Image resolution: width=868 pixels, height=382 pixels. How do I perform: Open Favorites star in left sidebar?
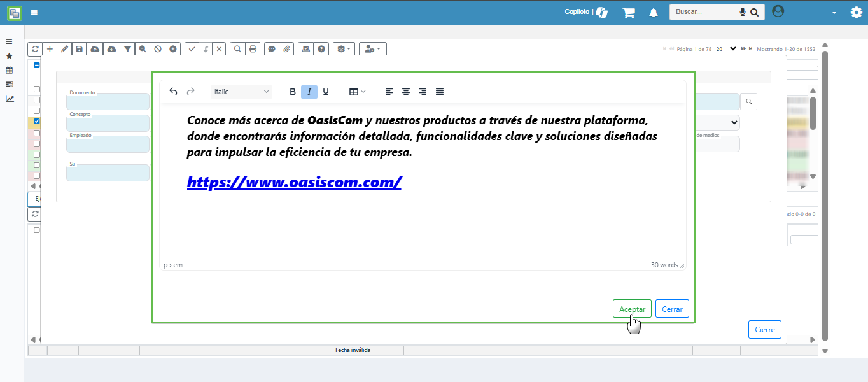(9, 56)
